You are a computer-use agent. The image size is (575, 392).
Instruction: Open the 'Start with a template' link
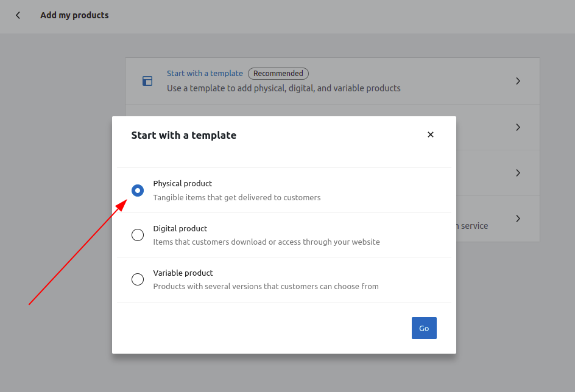(x=205, y=74)
